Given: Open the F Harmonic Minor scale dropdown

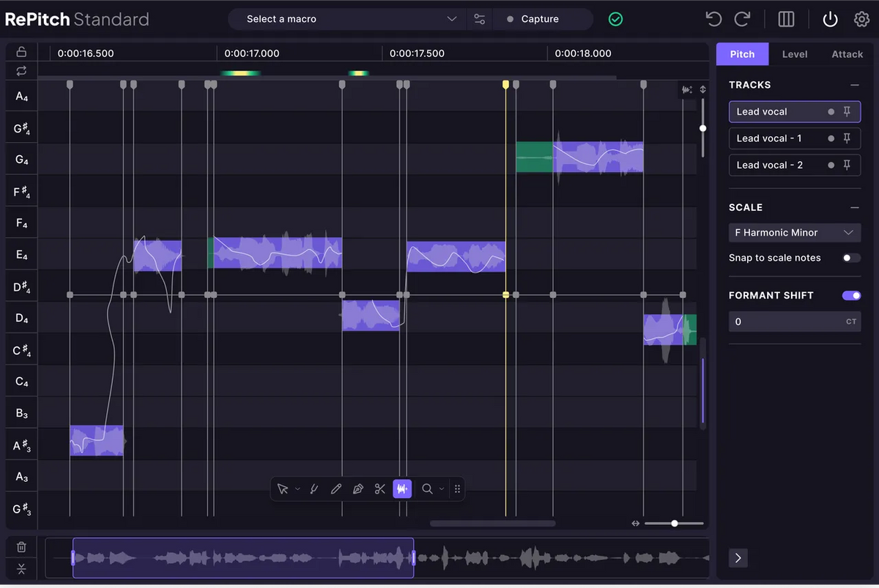Looking at the screenshot, I should (794, 232).
